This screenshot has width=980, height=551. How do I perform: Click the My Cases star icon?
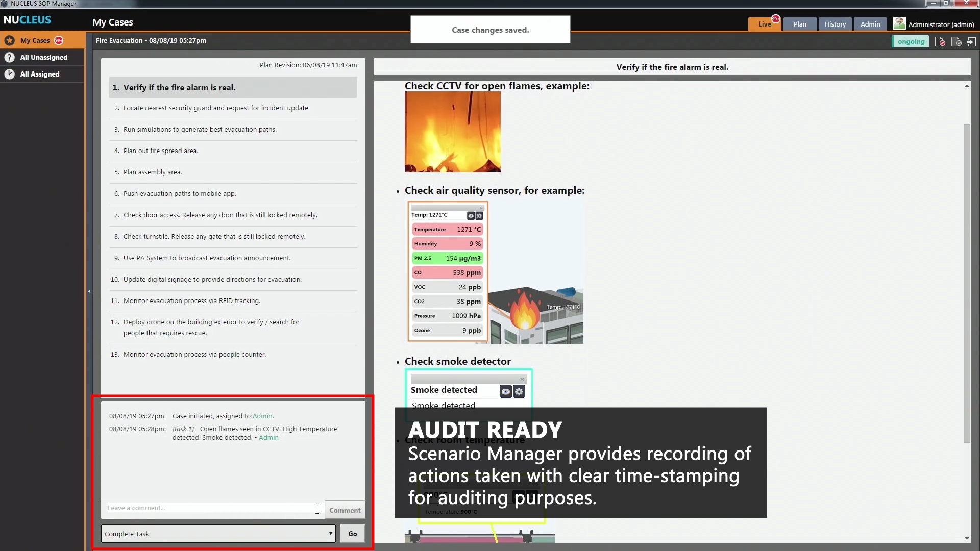[x=10, y=40]
